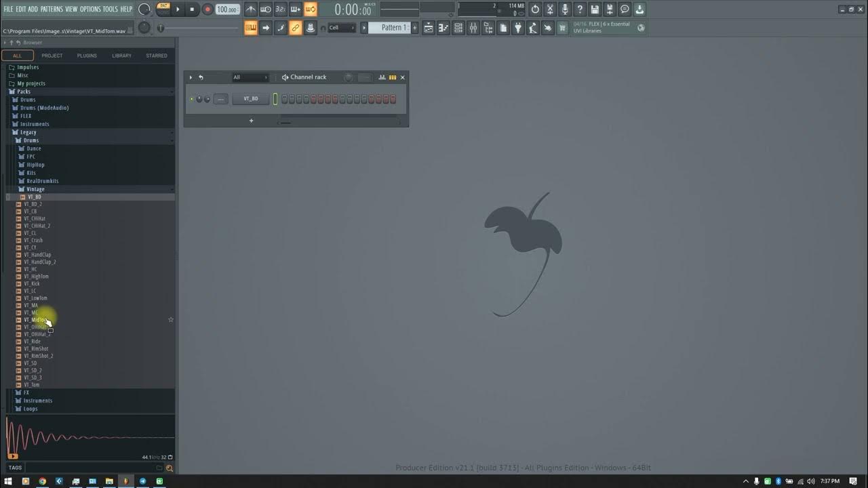The width and height of the screenshot is (868, 488).
Task: Click the chat speech bubble icon
Action: click(x=625, y=9)
